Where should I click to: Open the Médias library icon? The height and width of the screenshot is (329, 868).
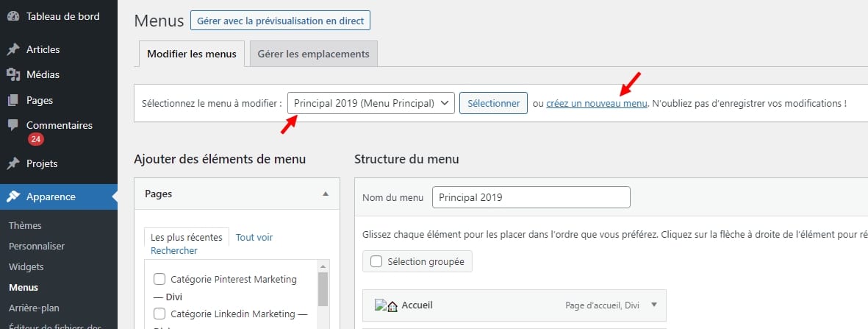point(13,74)
